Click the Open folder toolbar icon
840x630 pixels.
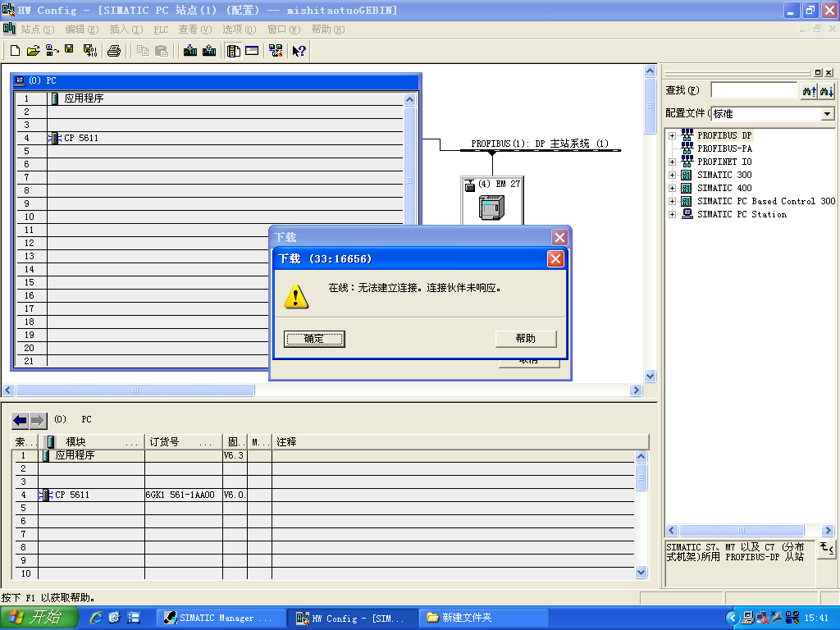(33, 51)
